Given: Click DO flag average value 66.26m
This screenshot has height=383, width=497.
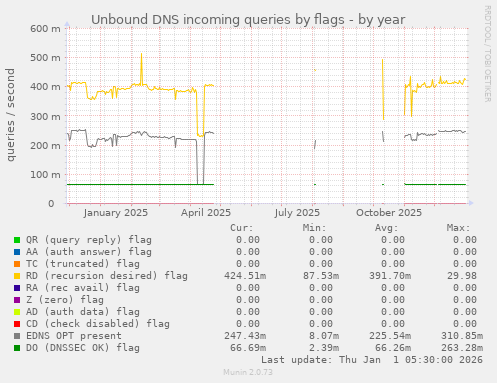Looking at the screenshot, I should click(393, 348).
